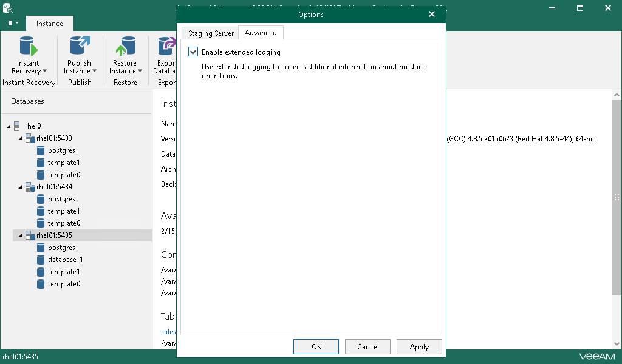Viewport: 622px width, 364px height.
Task: Click the vertical scrollbar in details pane
Action: click(x=617, y=197)
